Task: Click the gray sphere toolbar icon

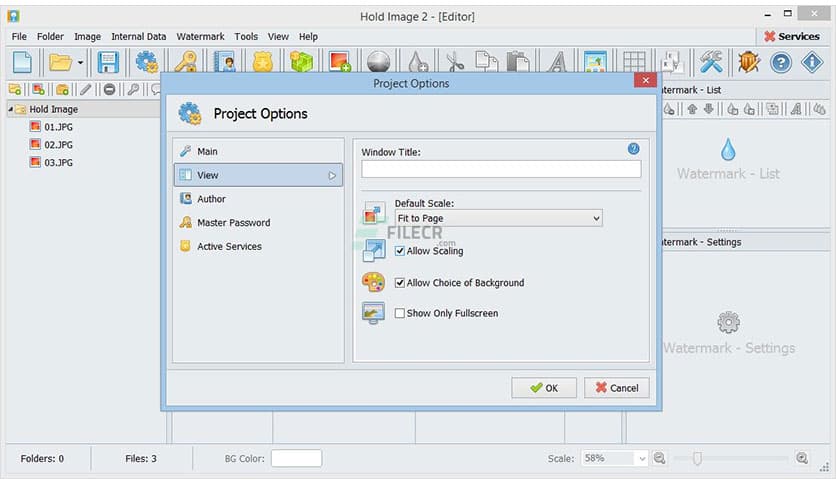Action: [378, 62]
